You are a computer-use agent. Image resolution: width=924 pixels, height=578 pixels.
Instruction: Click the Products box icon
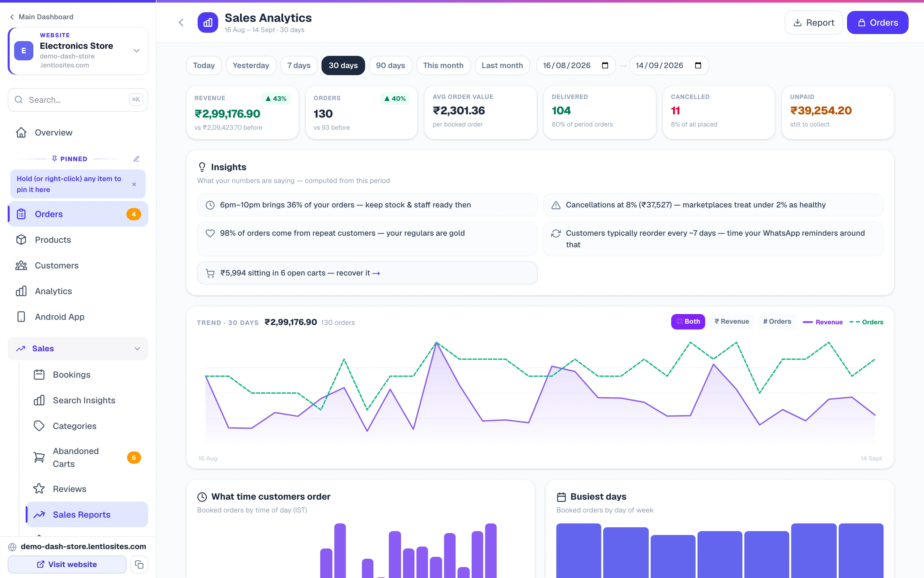[21, 240]
